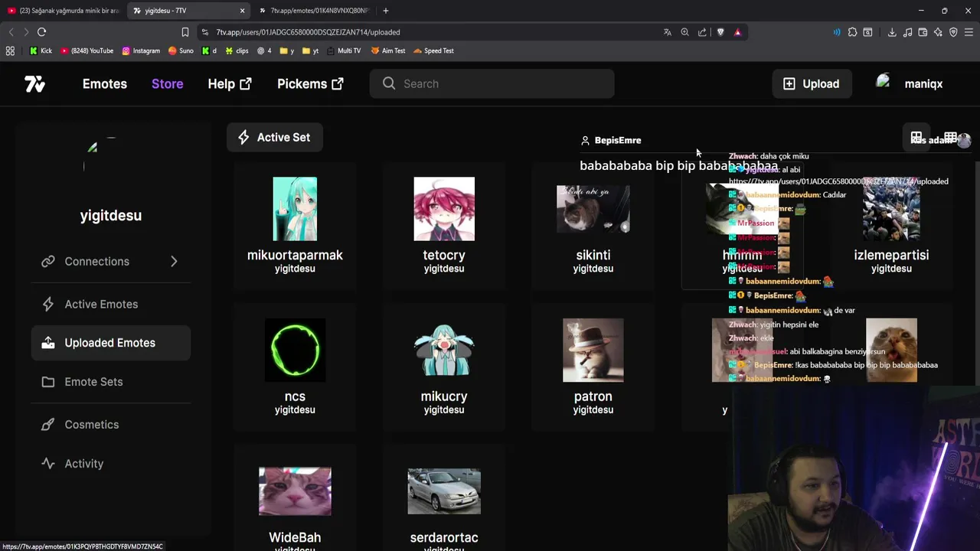
Task: Open the WideBah emote thumbnail
Action: 295,491
